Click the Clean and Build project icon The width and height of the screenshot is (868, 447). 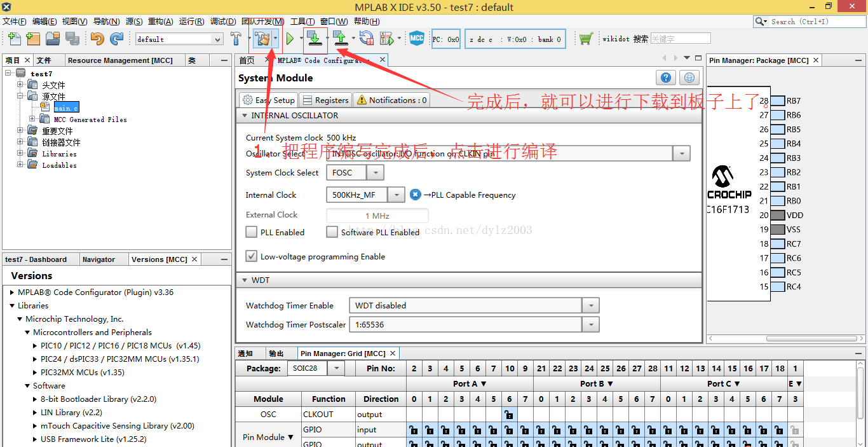pos(261,39)
